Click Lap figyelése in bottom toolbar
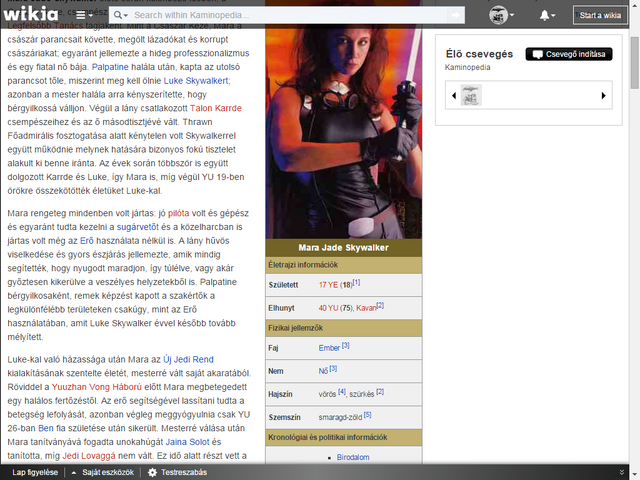 click(35, 472)
